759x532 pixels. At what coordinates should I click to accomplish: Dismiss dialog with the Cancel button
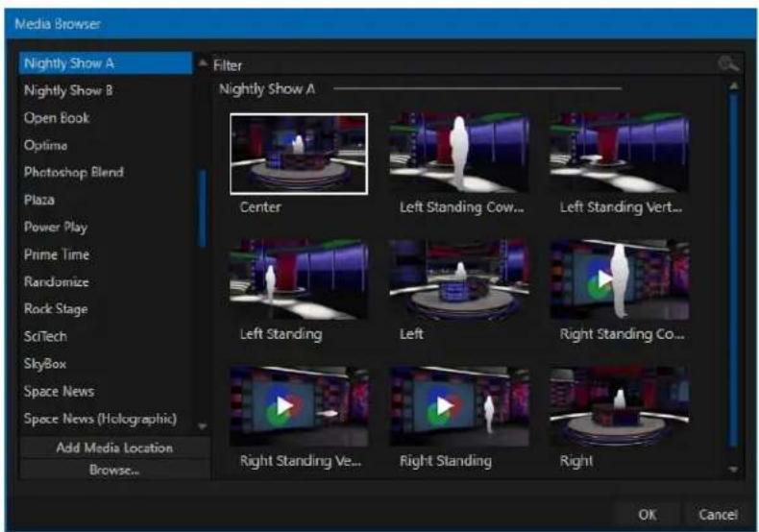coord(718,514)
